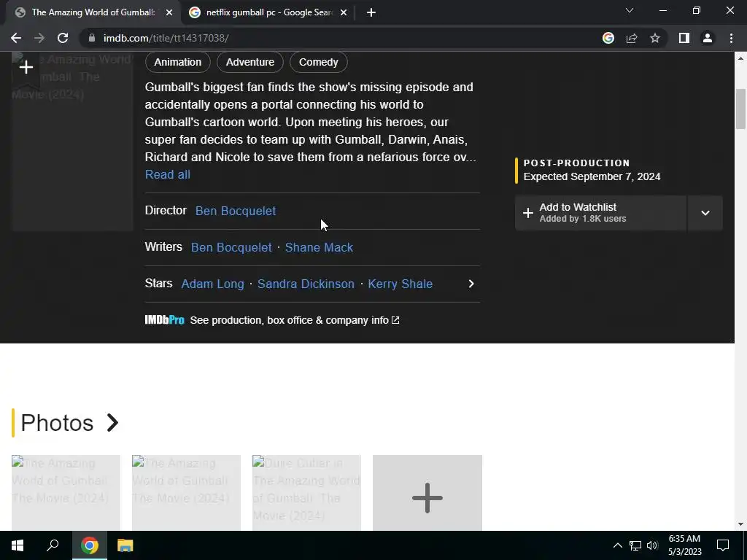This screenshot has height=560, width=747.
Task: Open first Gumball Movie photo thumbnail
Action: 66,493
